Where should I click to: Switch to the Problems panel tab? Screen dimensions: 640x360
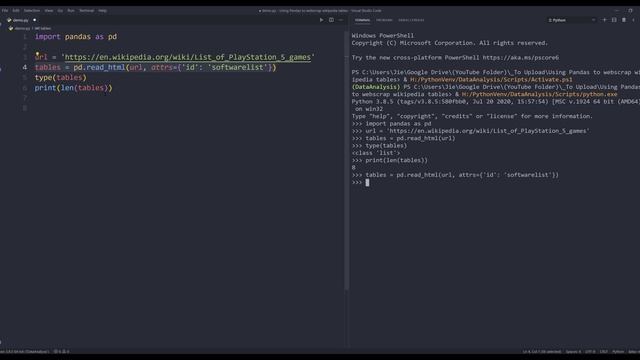384,20
